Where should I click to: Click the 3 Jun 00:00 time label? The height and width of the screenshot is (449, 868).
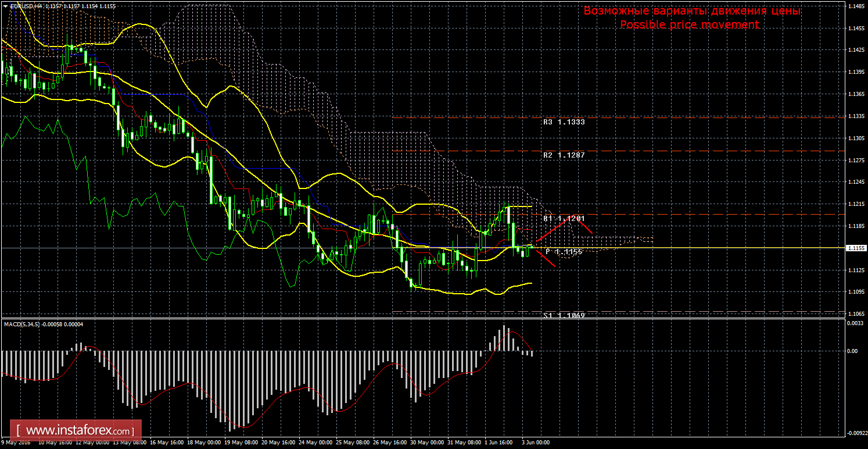pyautogui.click(x=535, y=443)
